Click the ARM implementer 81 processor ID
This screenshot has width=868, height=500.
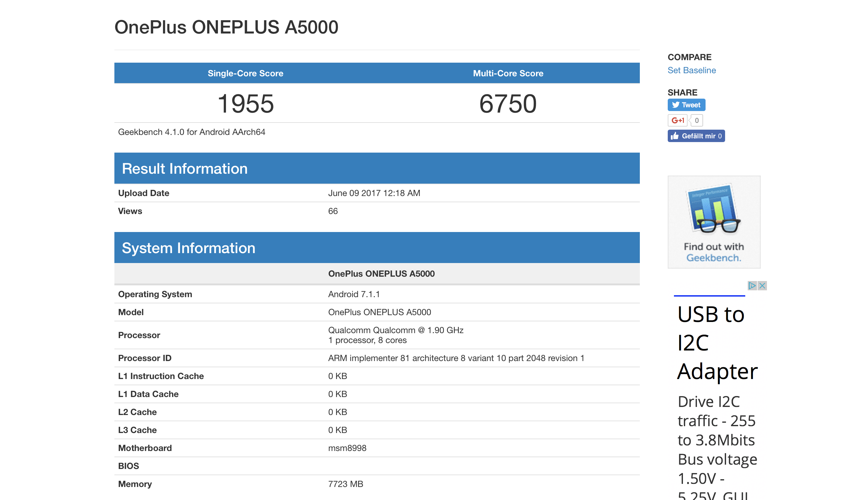[x=456, y=358]
